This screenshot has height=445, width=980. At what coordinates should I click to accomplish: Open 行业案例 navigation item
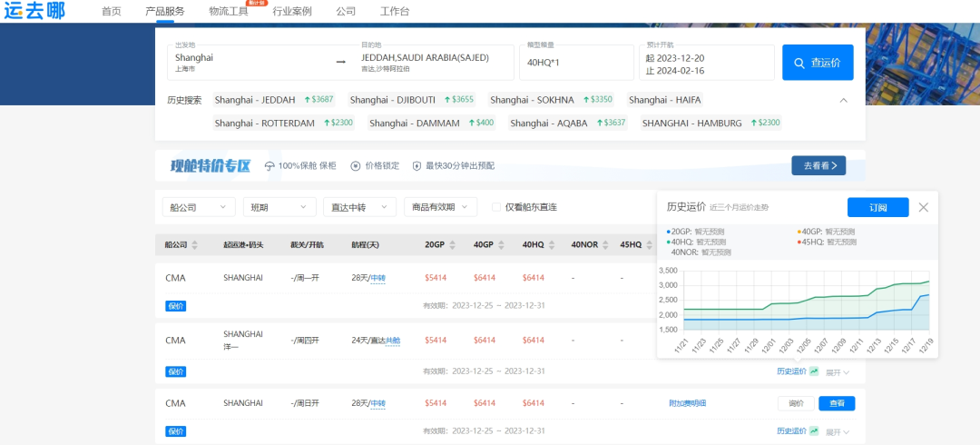(x=292, y=11)
